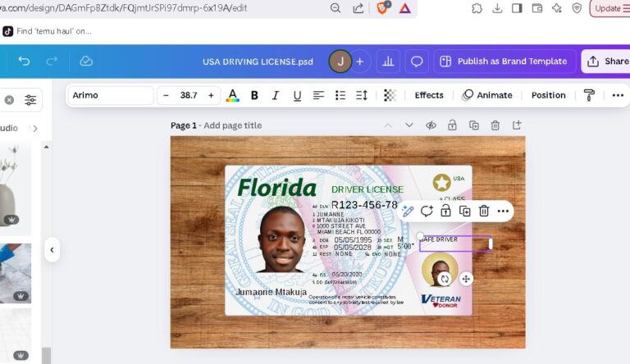Image resolution: width=630 pixels, height=364 pixels.
Task: Increase font size with plus button
Action: coord(211,96)
